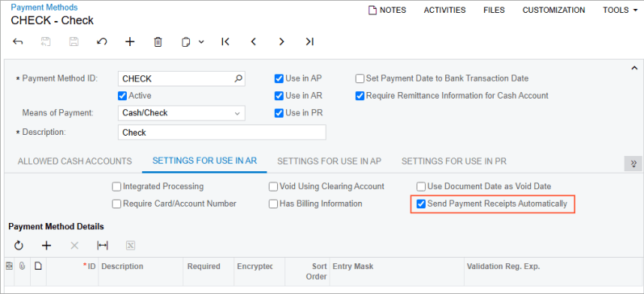Enable Require Card/Account Number checkbox
Screen dimensions: 644x294
coord(116,204)
